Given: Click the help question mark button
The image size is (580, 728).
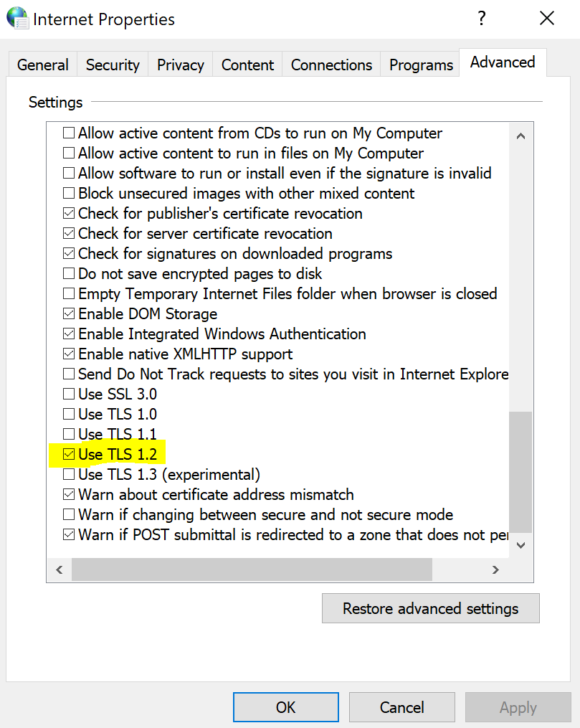Looking at the screenshot, I should (x=482, y=19).
